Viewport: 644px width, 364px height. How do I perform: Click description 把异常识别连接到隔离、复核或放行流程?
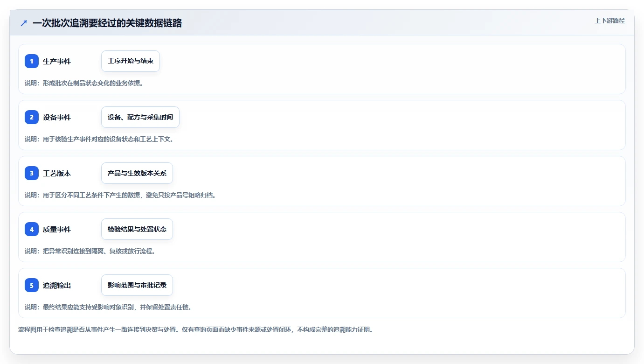coord(99,251)
